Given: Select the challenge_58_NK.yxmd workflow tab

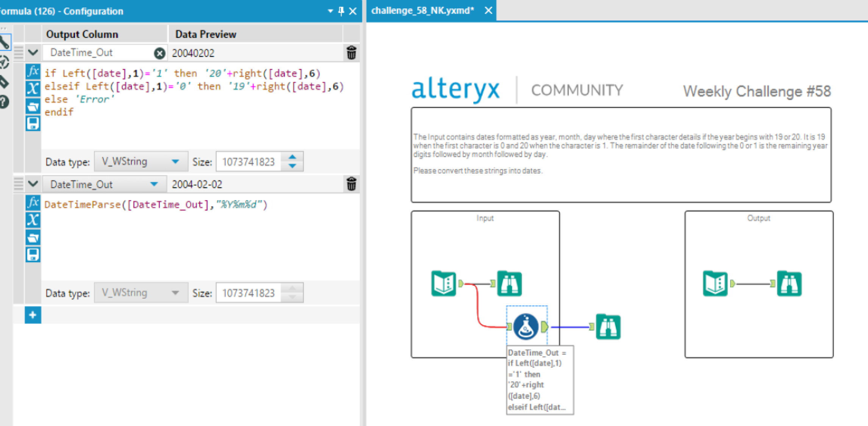Looking at the screenshot, I should [422, 11].
